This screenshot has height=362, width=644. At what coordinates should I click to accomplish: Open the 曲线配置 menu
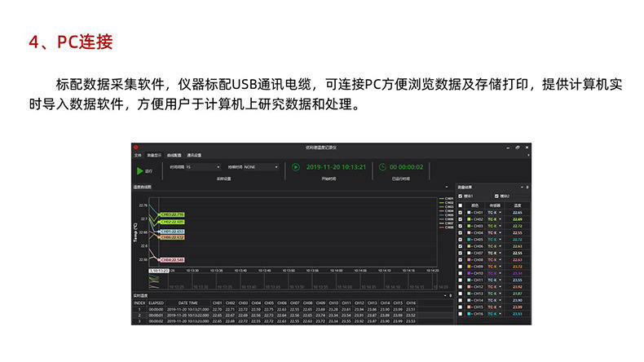174,156
